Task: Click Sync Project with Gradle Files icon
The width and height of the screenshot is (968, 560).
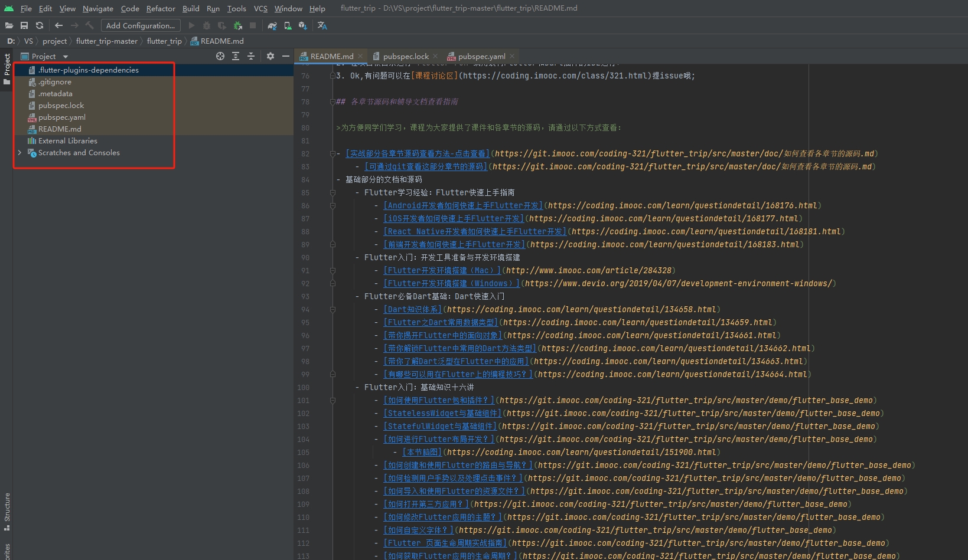Action: coord(272,25)
